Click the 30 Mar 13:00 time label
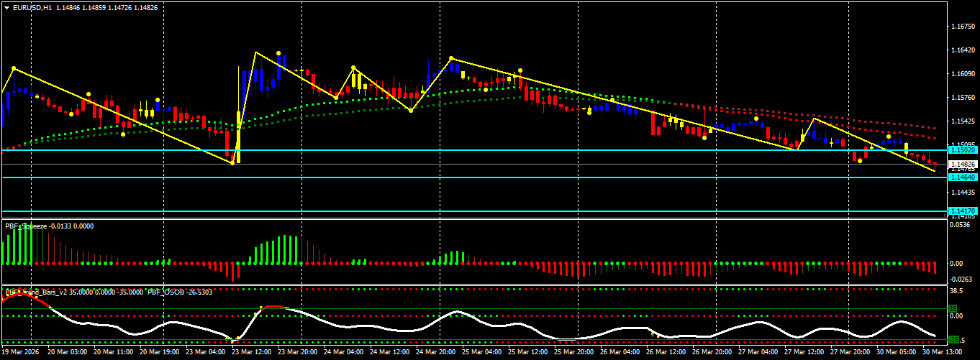The width and height of the screenshot is (980, 360). click(x=943, y=354)
